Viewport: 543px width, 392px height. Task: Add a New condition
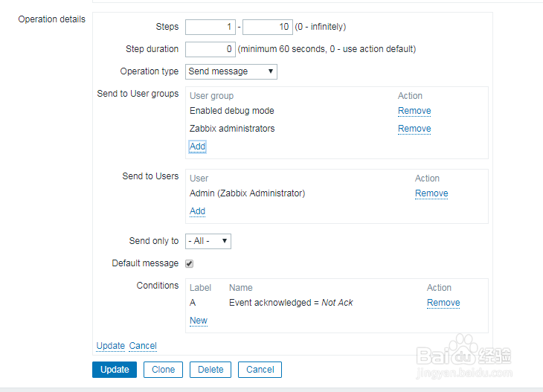(199, 321)
